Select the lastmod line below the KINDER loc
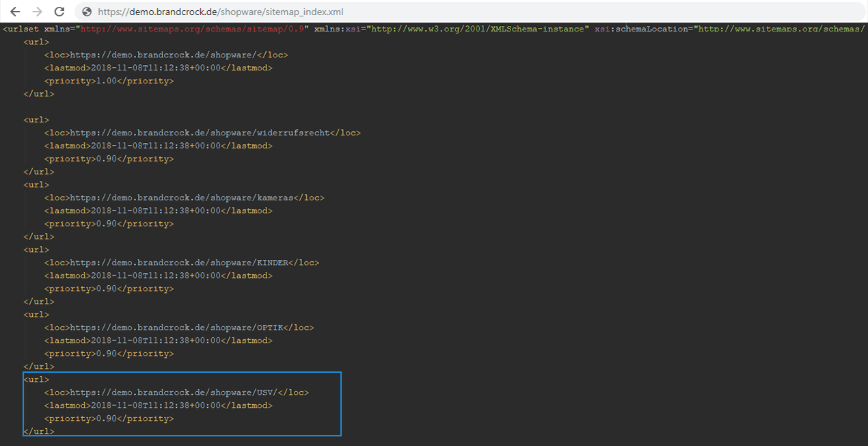 [x=159, y=276]
